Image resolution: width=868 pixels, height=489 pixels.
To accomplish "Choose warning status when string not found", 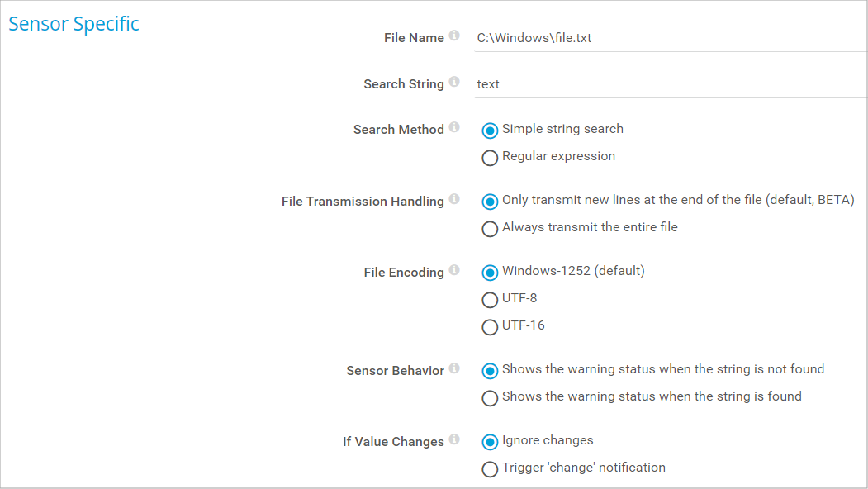I will (490, 370).
